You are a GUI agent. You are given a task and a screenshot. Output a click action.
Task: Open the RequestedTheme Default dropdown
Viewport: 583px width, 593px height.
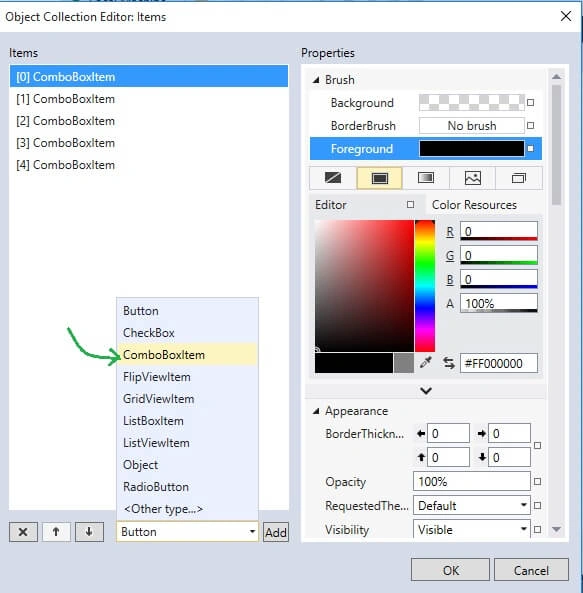tap(472, 505)
